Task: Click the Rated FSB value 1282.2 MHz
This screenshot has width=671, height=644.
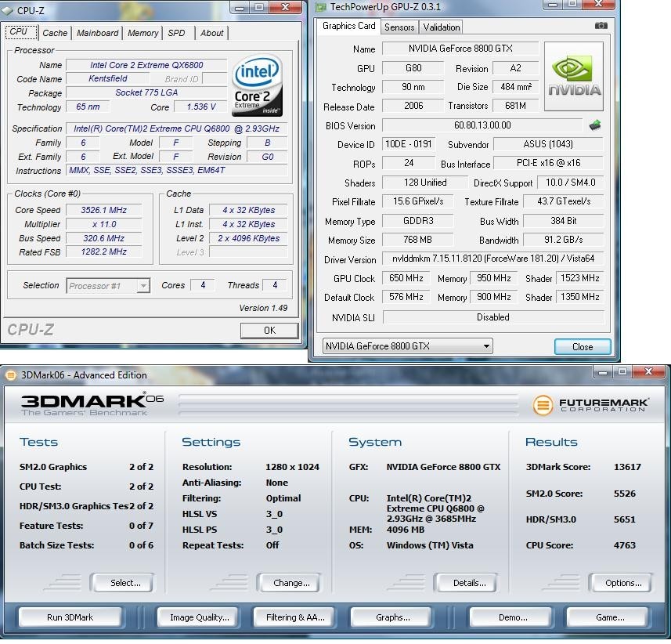Action: (x=103, y=251)
